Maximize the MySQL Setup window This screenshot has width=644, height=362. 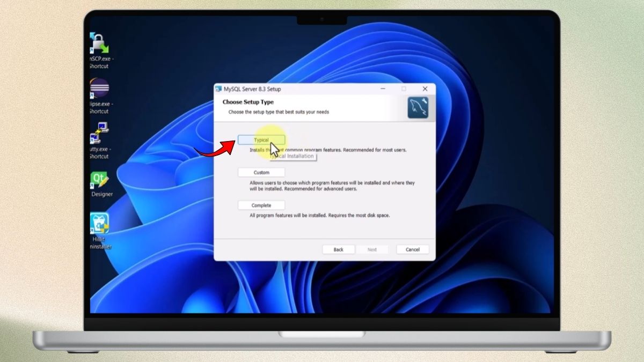tap(404, 89)
